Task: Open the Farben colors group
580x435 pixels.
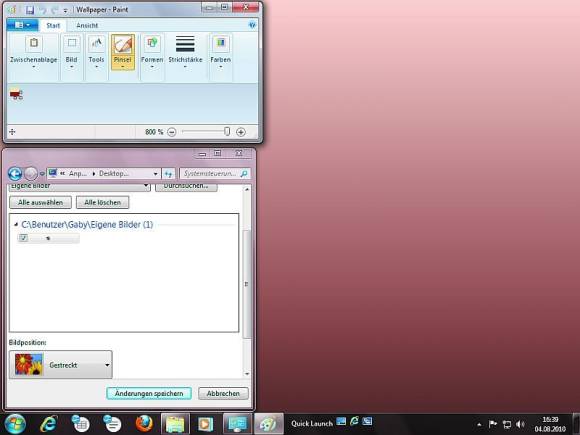Action: click(x=220, y=52)
